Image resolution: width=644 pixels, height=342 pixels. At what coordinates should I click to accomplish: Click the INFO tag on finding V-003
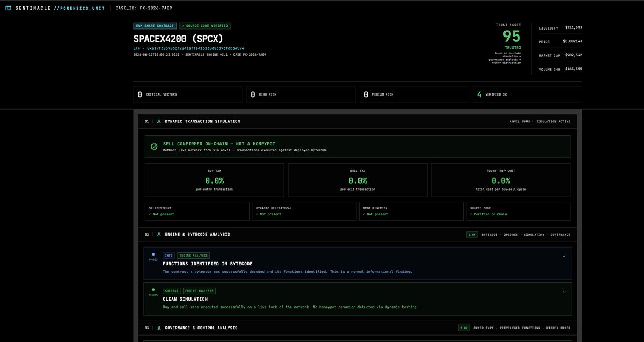(x=169, y=256)
